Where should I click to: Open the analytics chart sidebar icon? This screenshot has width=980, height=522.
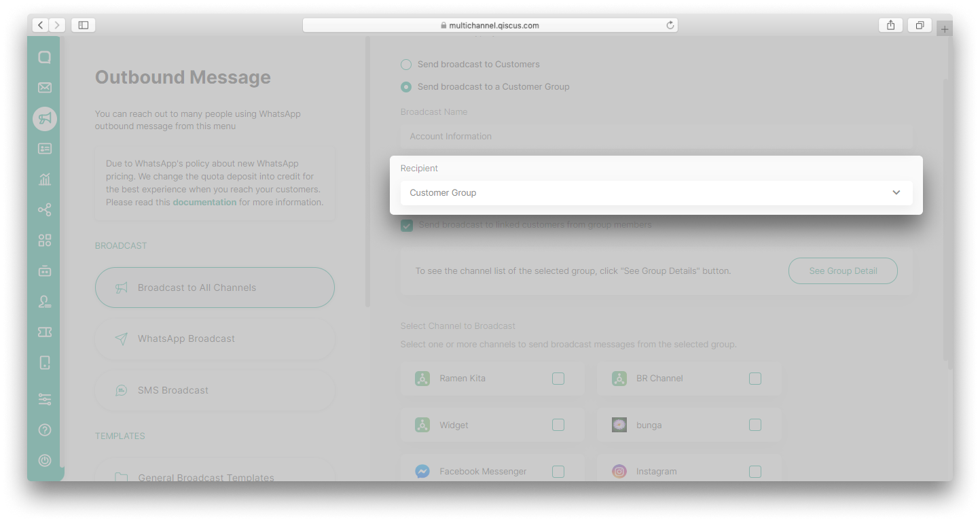45,179
